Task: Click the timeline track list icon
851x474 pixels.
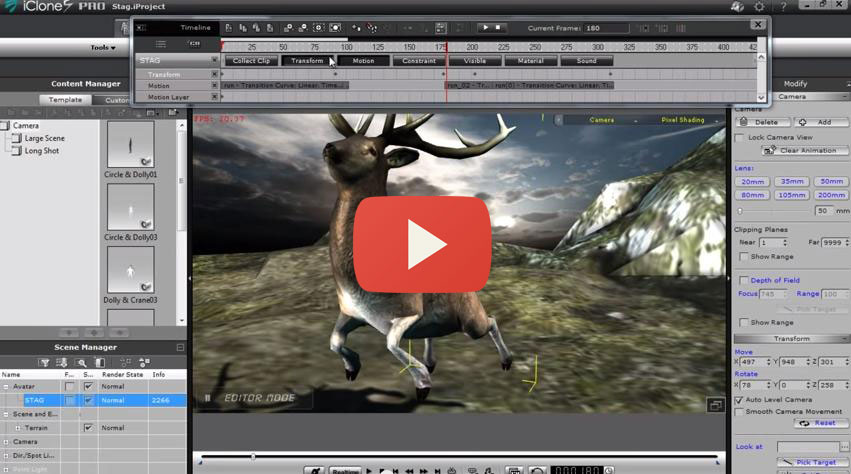Action: [x=161, y=44]
